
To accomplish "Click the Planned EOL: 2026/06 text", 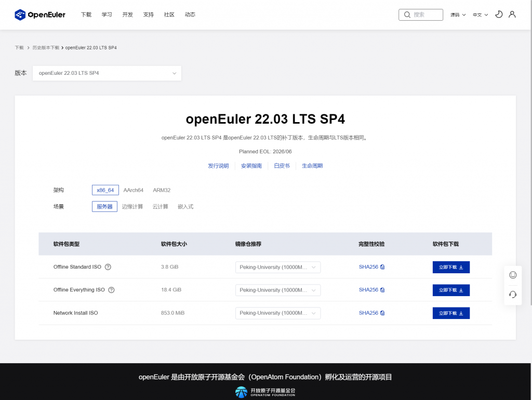I will tap(265, 152).
